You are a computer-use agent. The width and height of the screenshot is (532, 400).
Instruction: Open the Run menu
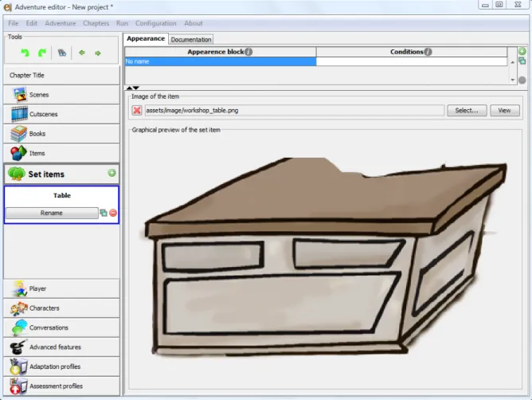(x=122, y=23)
